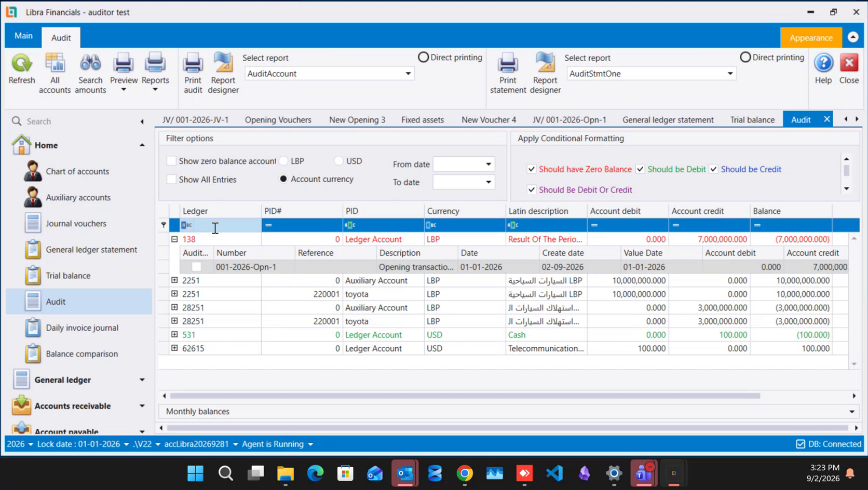Uncheck Should Be Debit Or Credit formatting

pyautogui.click(x=532, y=190)
